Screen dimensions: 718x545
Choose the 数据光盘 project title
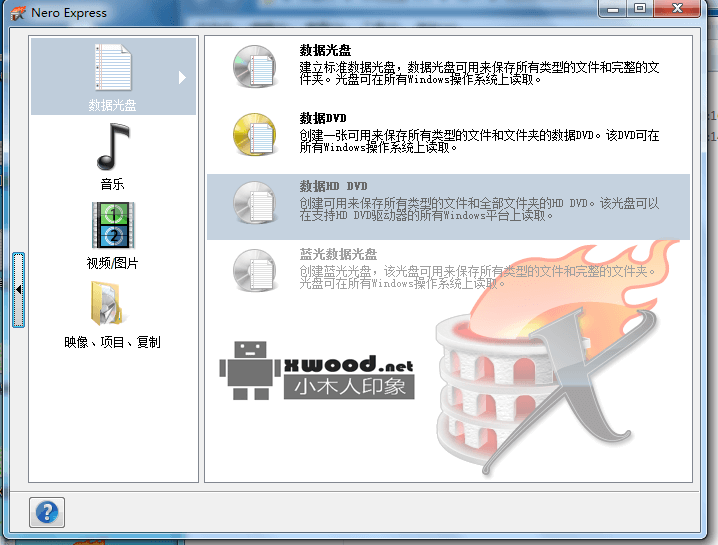click(325, 50)
